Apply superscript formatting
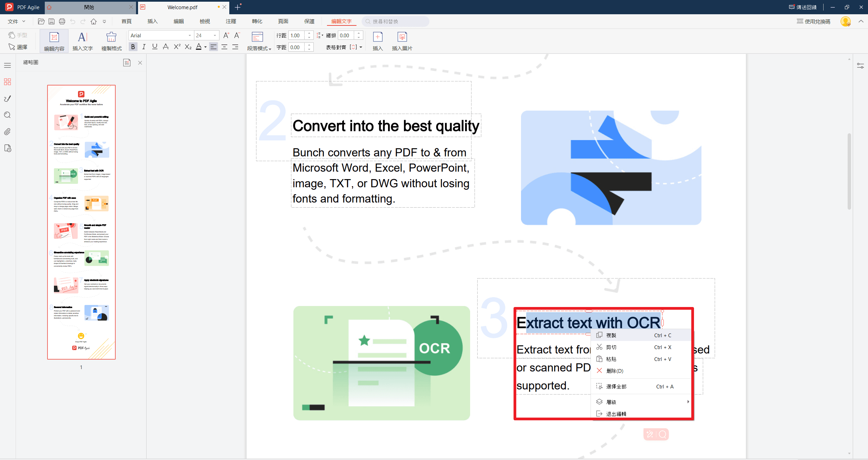868x460 pixels. tap(177, 47)
